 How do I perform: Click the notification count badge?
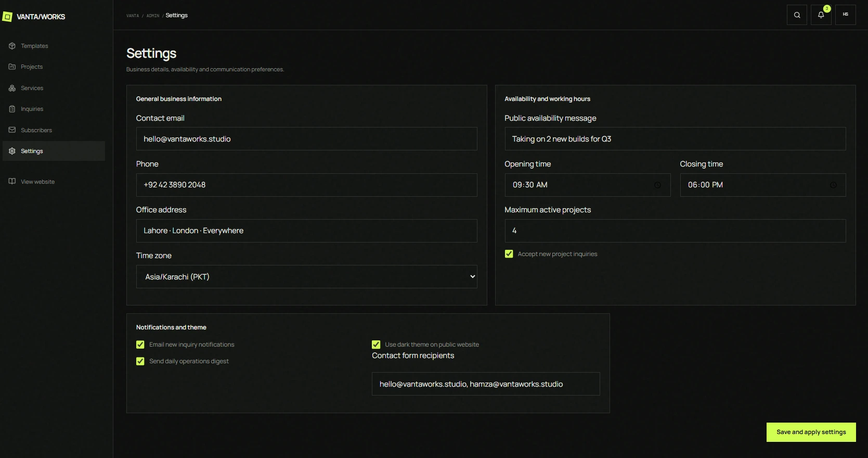pyautogui.click(x=827, y=8)
